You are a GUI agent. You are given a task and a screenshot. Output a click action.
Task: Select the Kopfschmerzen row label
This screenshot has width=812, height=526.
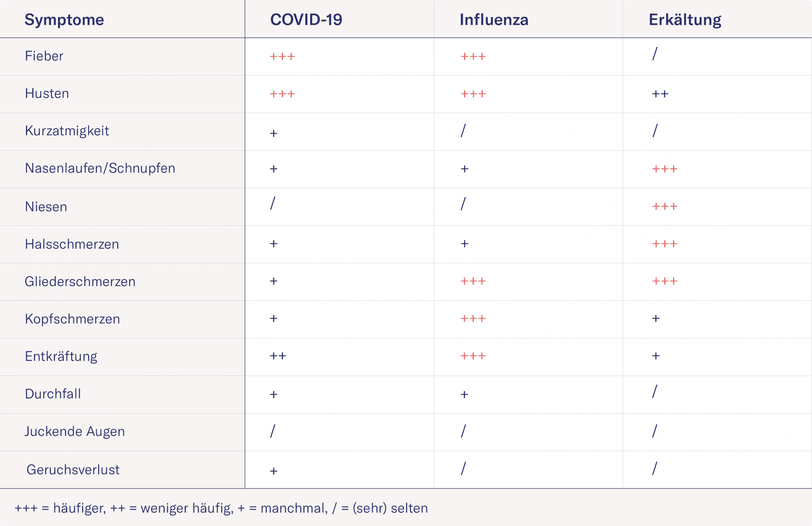point(72,319)
